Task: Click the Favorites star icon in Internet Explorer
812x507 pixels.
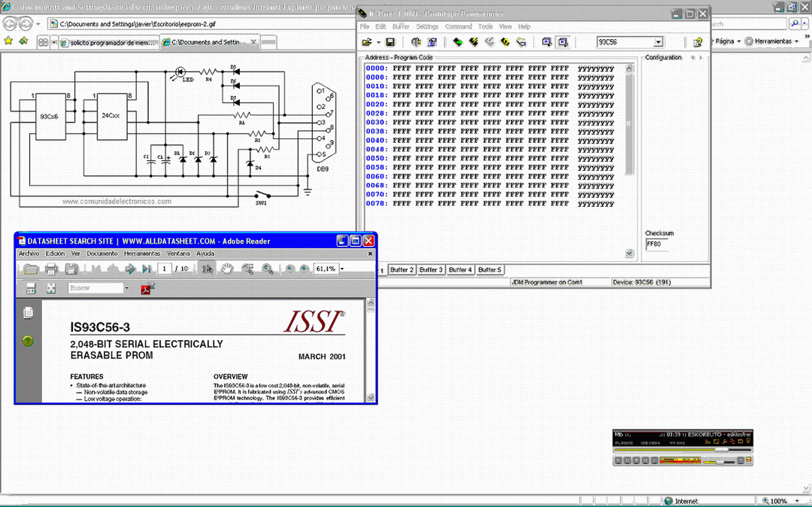Action: click(x=8, y=41)
